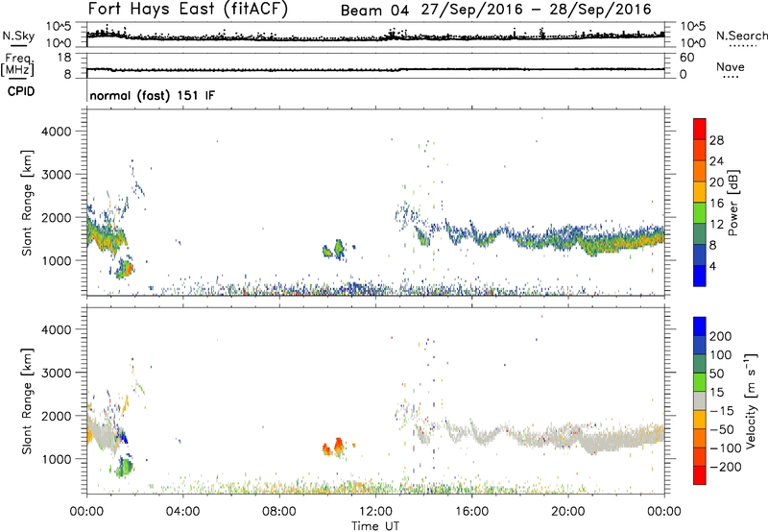Click the 'Velocity [m s-1]' colorbar title
Viewport: 768px width, 532px height.
751,400
